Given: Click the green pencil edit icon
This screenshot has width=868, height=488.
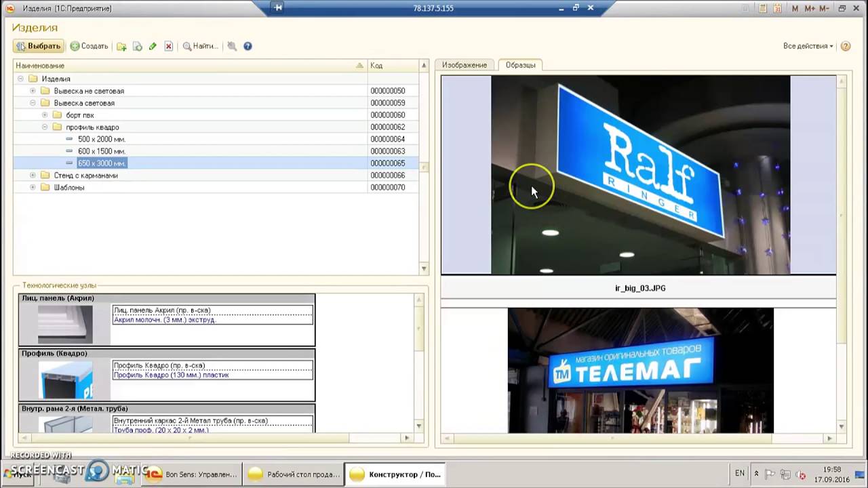Looking at the screenshot, I should click(153, 46).
